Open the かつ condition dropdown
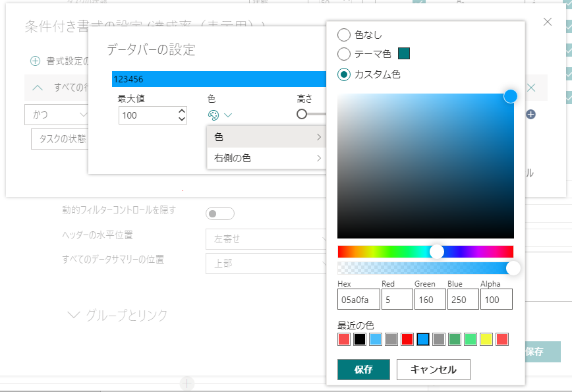This screenshot has width=572, height=392. pyautogui.click(x=57, y=115)
